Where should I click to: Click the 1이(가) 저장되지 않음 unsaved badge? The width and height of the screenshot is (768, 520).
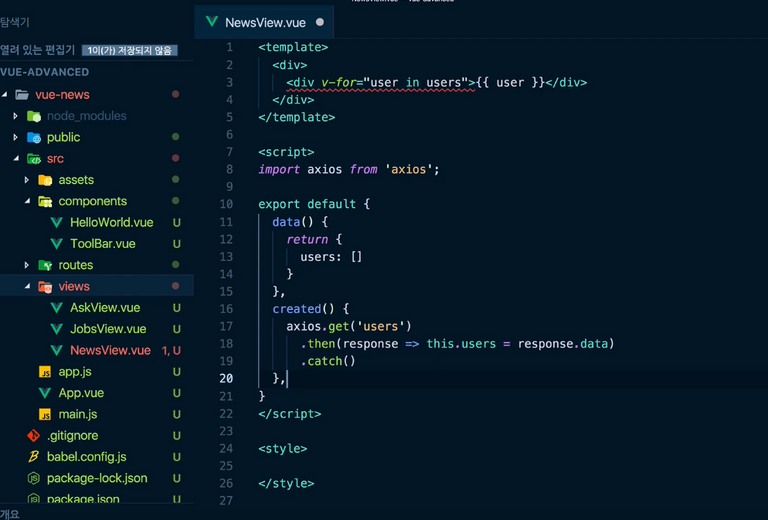(x=130, y=50)
